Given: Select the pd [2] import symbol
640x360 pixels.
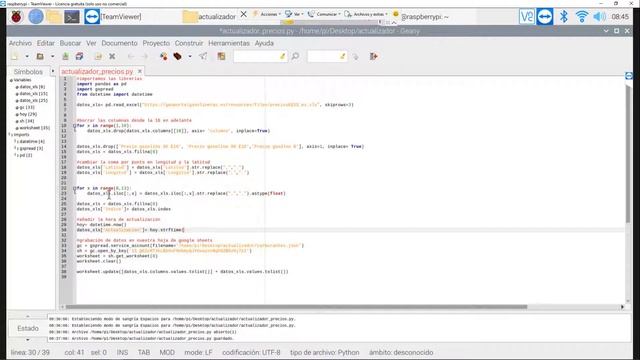Looking at the screenshot, I should (x=23, y=155).
